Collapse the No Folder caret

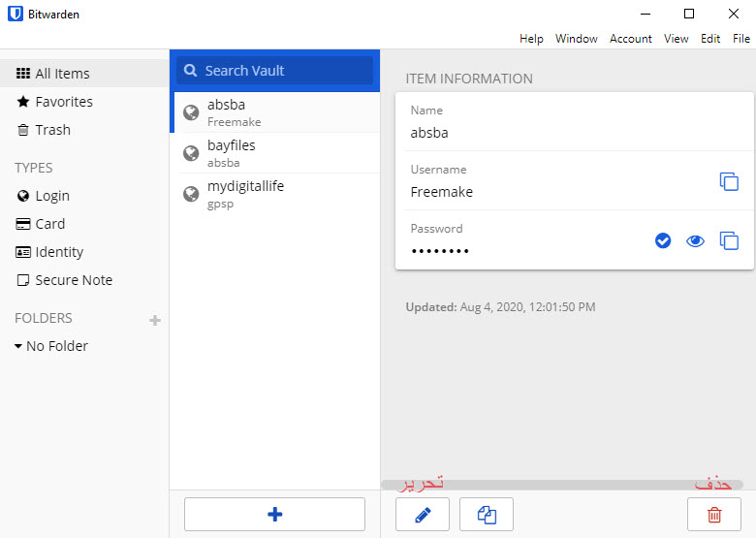pos(17,346)
